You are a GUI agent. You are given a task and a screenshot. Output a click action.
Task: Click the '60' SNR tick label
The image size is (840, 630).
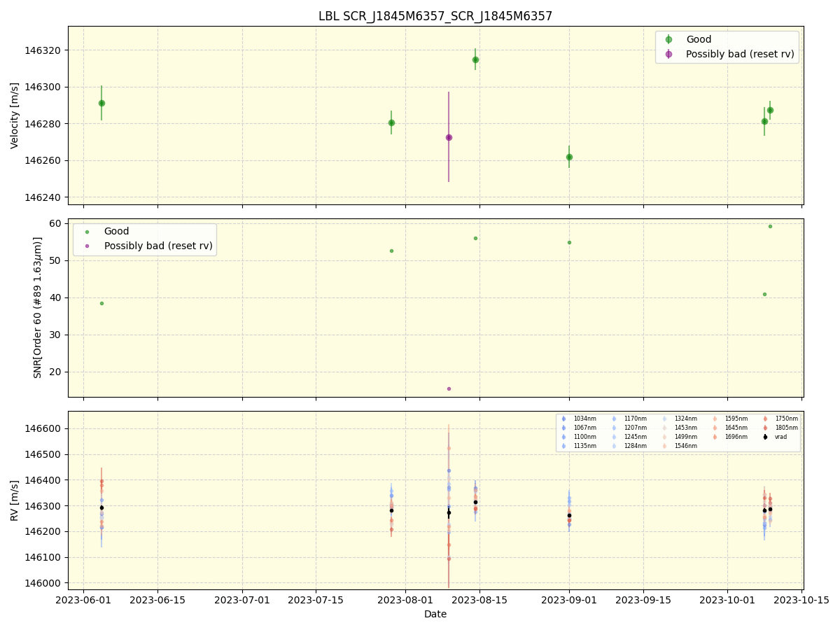57,223
